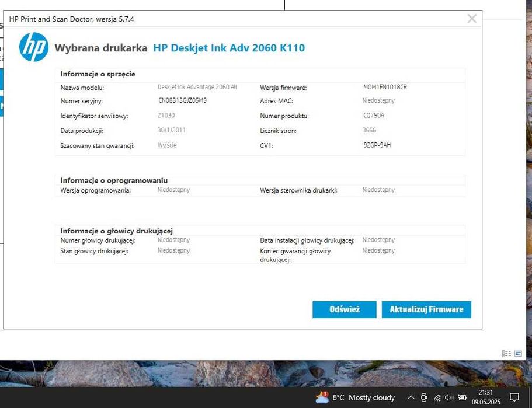The width and height of the screenshot is (532, 408).
Task: Click the Aktualizuj Firmware button
Action: coord(426,309)
